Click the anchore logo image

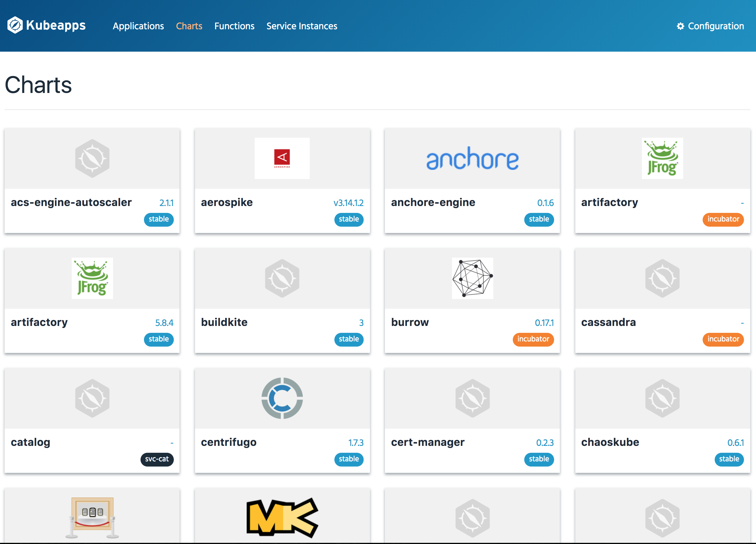coord(472,159)
